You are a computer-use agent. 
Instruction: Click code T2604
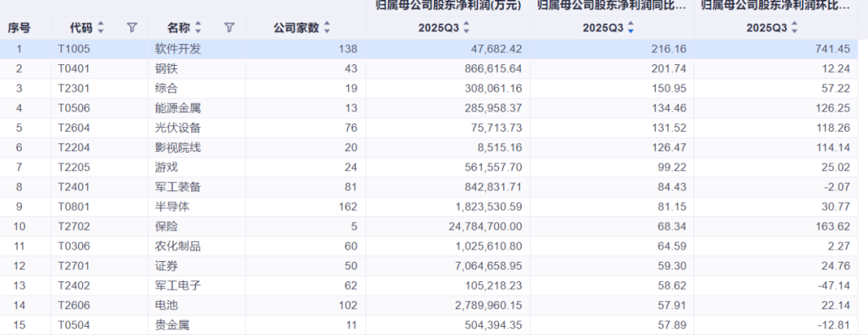(x=74, y=128)
